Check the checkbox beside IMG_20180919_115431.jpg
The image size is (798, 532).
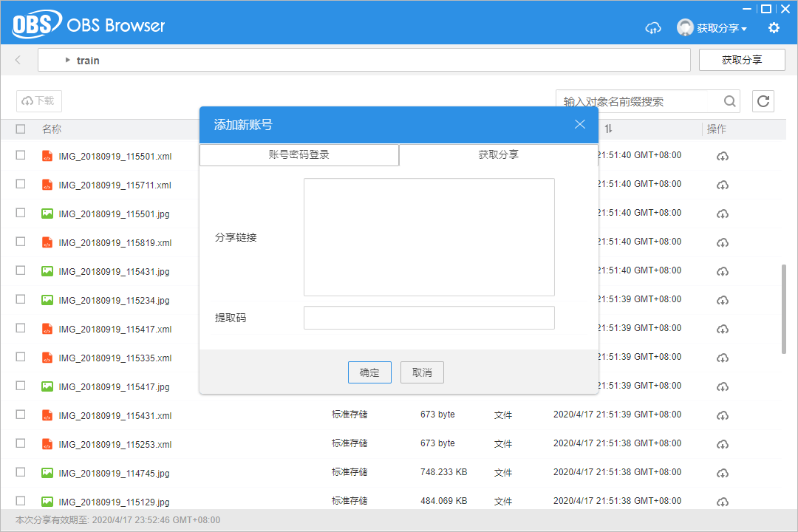point(20,270)
